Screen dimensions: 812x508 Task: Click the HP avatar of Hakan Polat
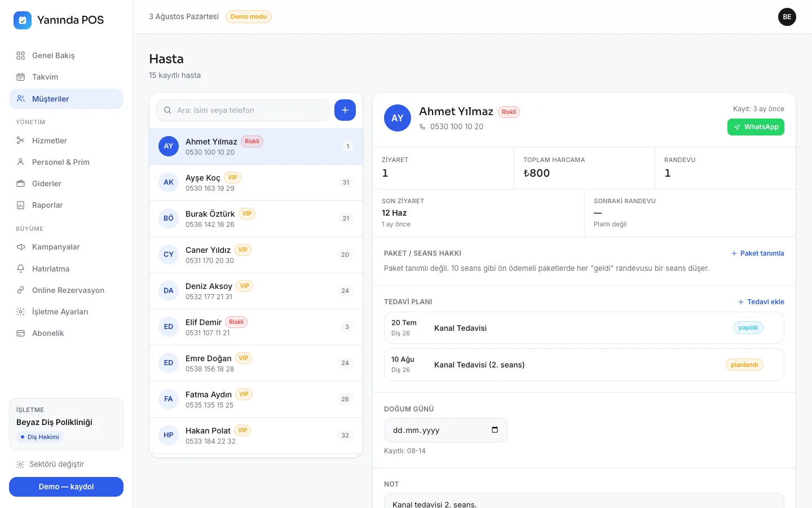169,435
